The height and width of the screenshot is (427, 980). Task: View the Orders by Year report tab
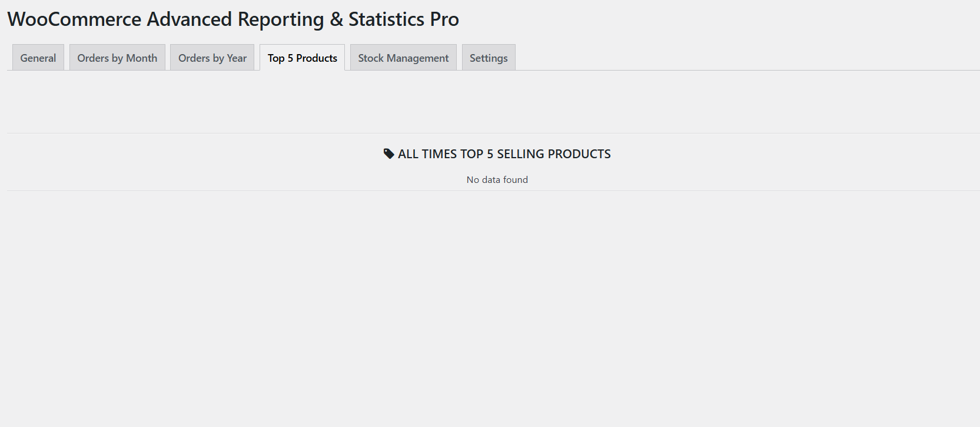pyautogui.click(x=212, y=57)
